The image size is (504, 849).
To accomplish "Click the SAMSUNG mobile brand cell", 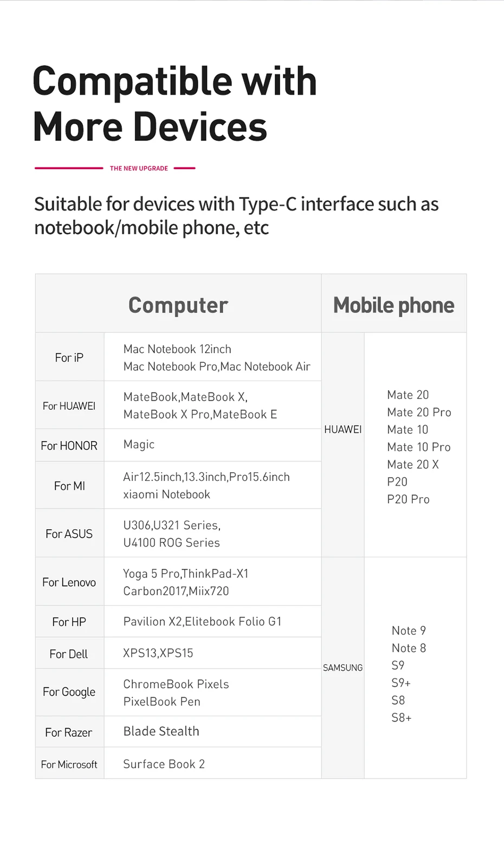I will click(x=343, y=668).
